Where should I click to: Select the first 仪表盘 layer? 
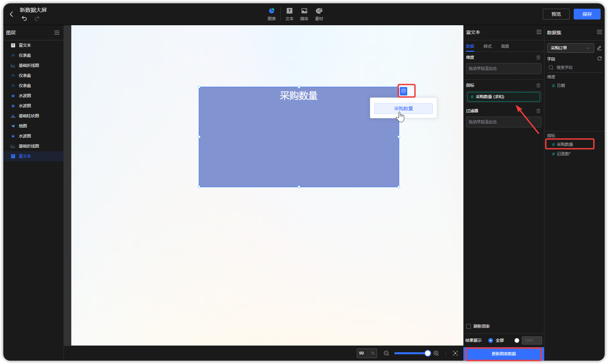[34, 55]
